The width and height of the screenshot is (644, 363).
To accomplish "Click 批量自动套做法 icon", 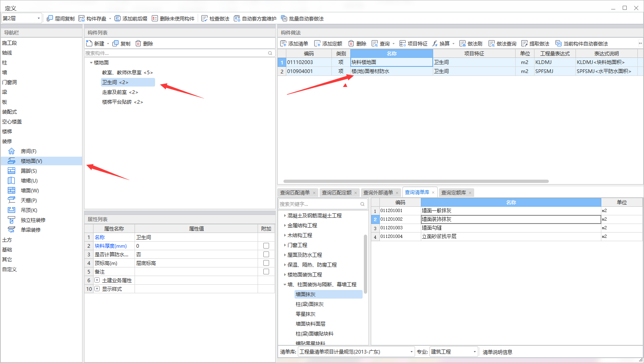I will pyautogui.click(x=284, y=18).
